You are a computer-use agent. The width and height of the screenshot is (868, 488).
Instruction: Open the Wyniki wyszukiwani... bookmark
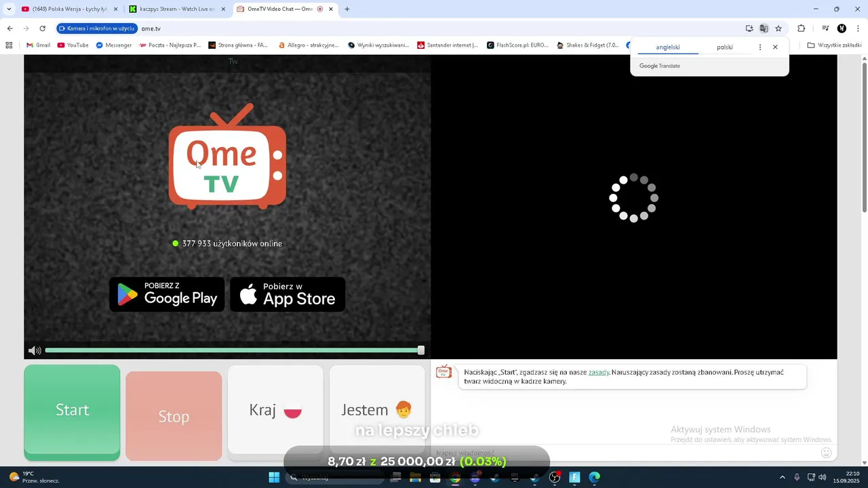pyautogui.click(x=378, y=45)
